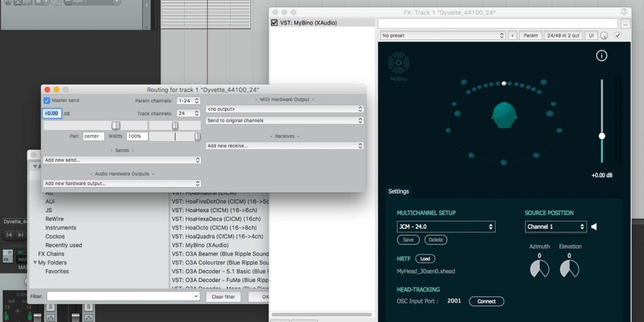
Task: Click the pin icon on the FX window
Action: (x=624, y=12)
